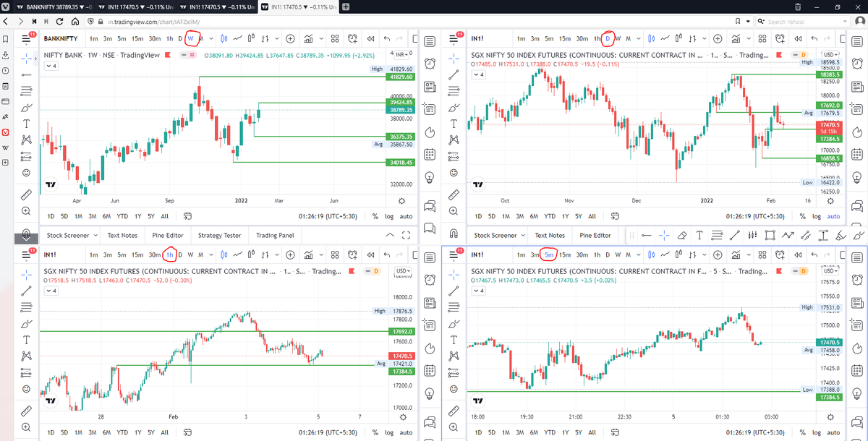Open go-to-date icon under BANKNIFTY chart
The height and width of the screenshot is (441, 868).
pyautogui.click(x=187, y=215)
